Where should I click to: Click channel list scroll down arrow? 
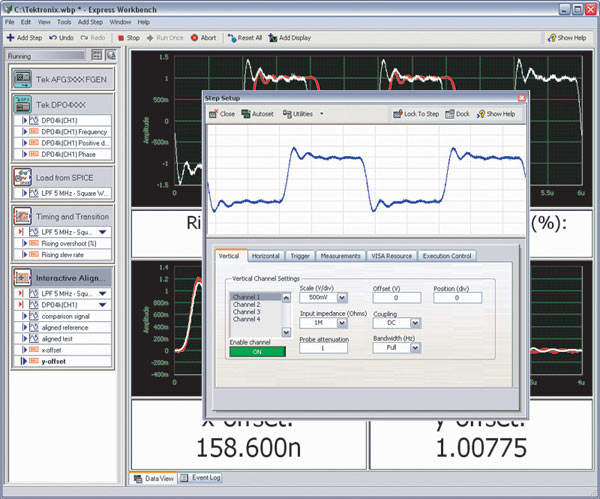pos(286,332)
